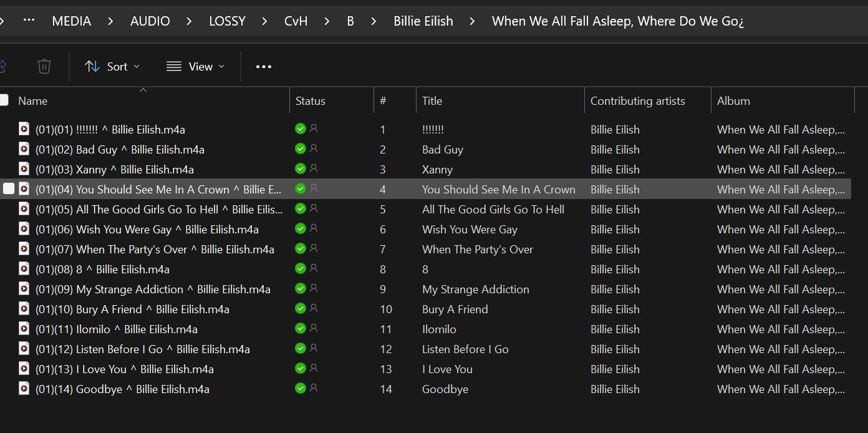The height and width of the screenshot is (433, 868).
Task: Navigate to the LOSSY breadcrumb folder
Action: [x=227, y=21]
